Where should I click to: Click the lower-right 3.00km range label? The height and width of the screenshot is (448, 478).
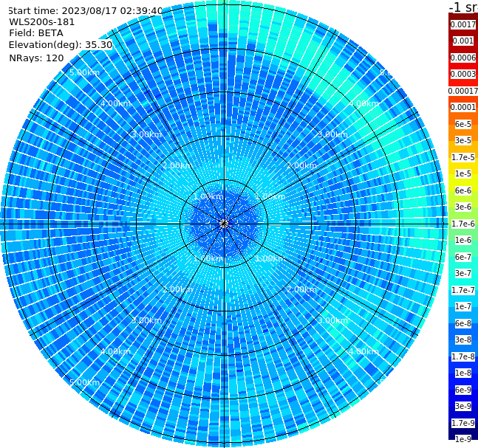coord(332,320)
